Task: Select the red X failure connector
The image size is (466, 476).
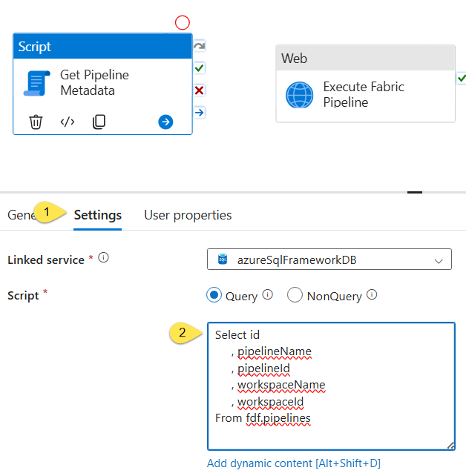Action: (200, 90)
